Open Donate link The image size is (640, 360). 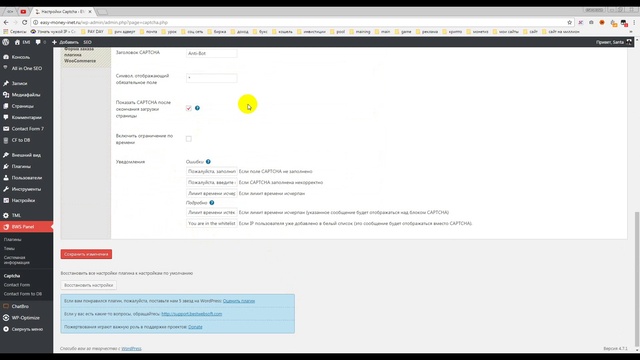[x=195, y=327]
